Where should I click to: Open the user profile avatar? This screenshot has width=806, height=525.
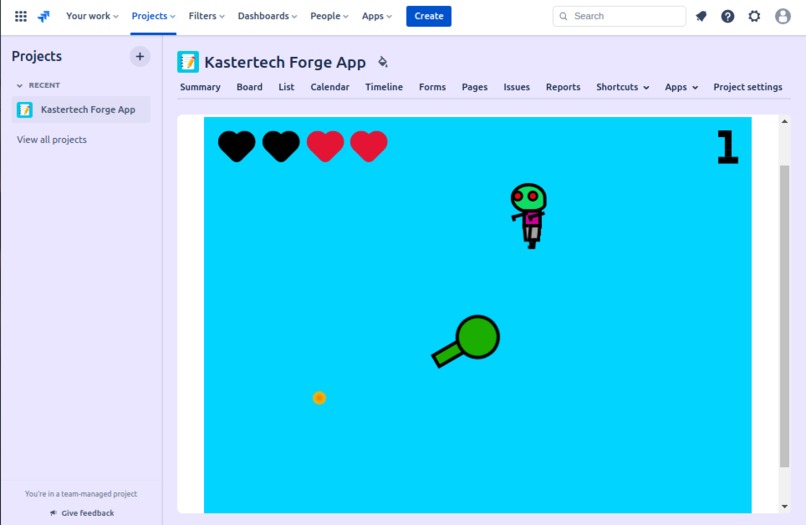(782, 16)
